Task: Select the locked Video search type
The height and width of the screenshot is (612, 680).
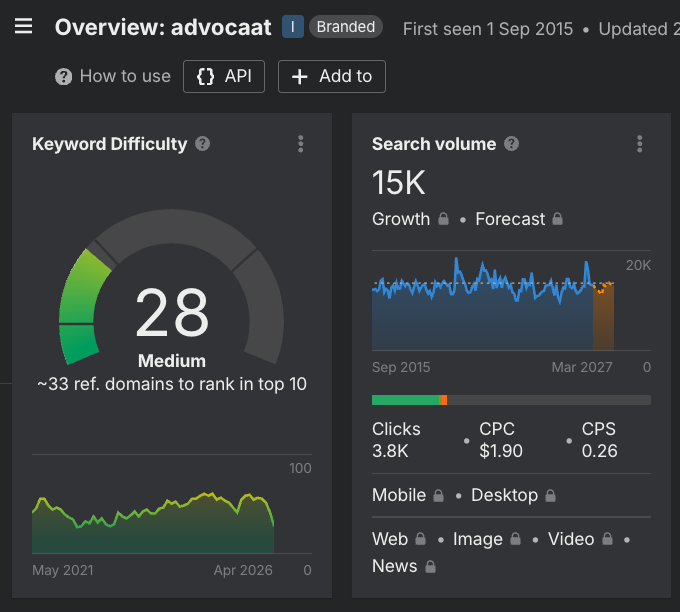Action: [580, 539]
